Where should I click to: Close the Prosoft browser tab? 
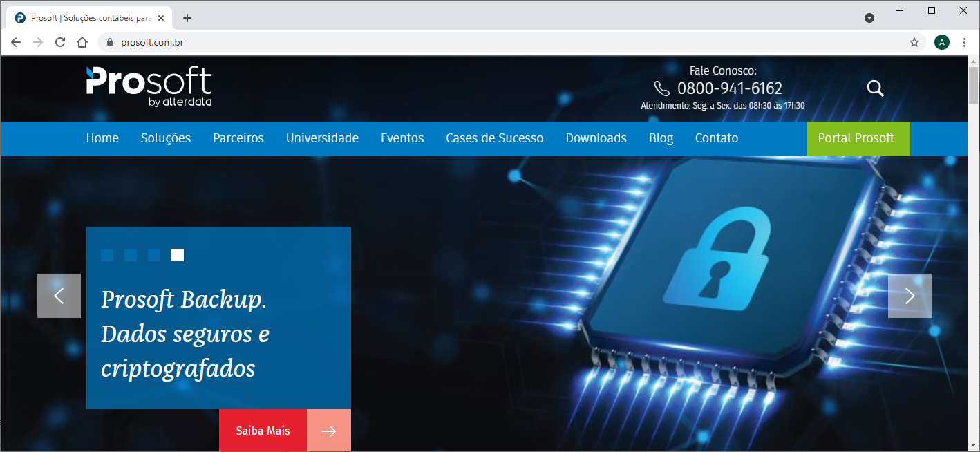point(162,18)
